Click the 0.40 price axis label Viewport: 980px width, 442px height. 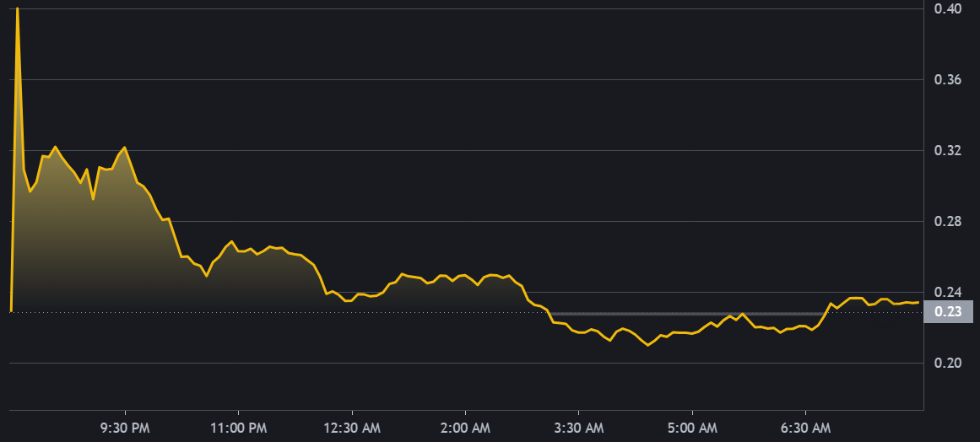[x=948, y=9]
